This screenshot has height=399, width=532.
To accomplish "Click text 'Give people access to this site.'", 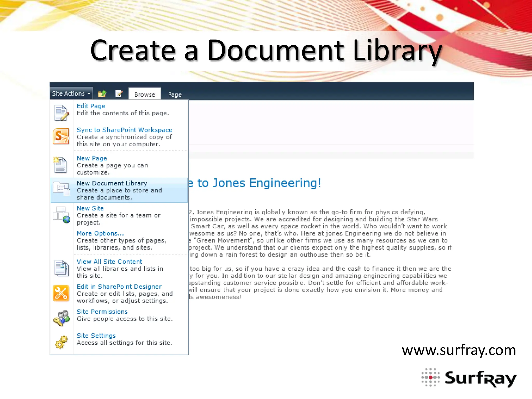I will [x=125, y=319].
